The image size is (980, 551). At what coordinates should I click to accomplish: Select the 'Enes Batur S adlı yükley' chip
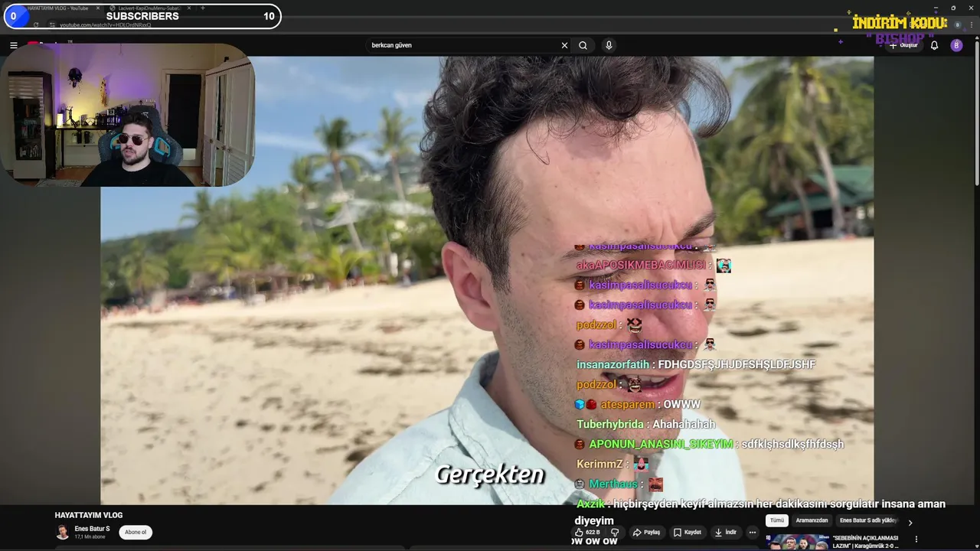click(x=867, y=520)
